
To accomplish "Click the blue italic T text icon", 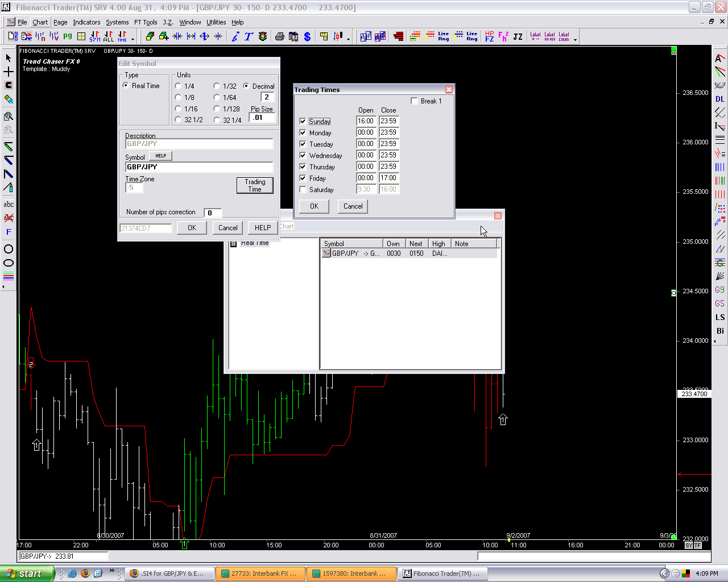I will point(249,36).
